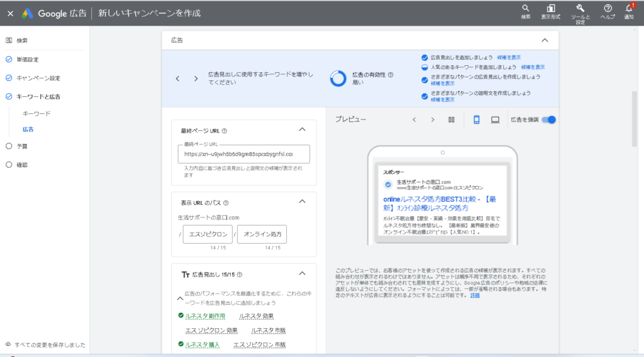
Task: Collapse the 広告見出し 15/15 card
Action: click(x=303, y=273)
